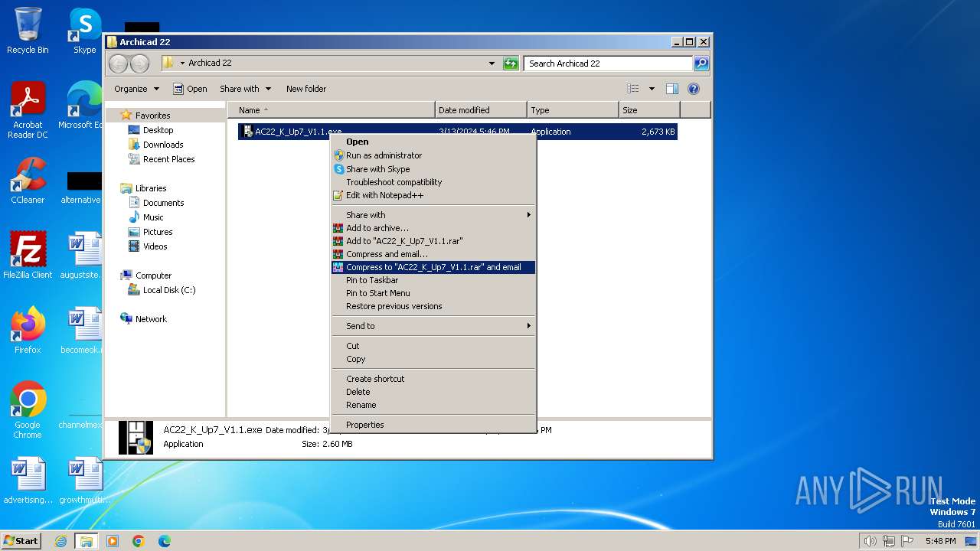This screenshot has height=551, width=980.
Task: Expand the Share with submenu arrow
Action: [528, 215]
